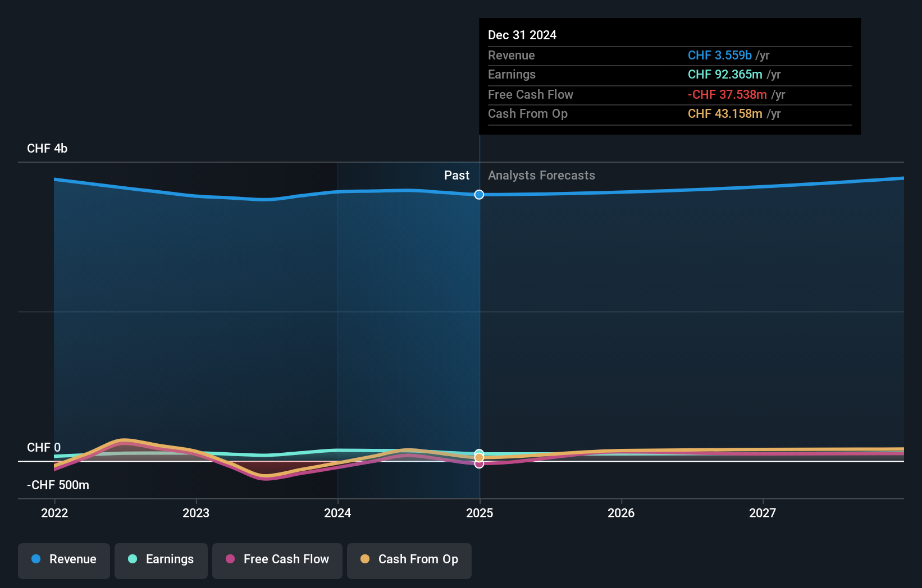Select the 2026 x-axis label
The width and height of the screenshot is (922, 588).
pyautogui.click(x=621, y=513)
